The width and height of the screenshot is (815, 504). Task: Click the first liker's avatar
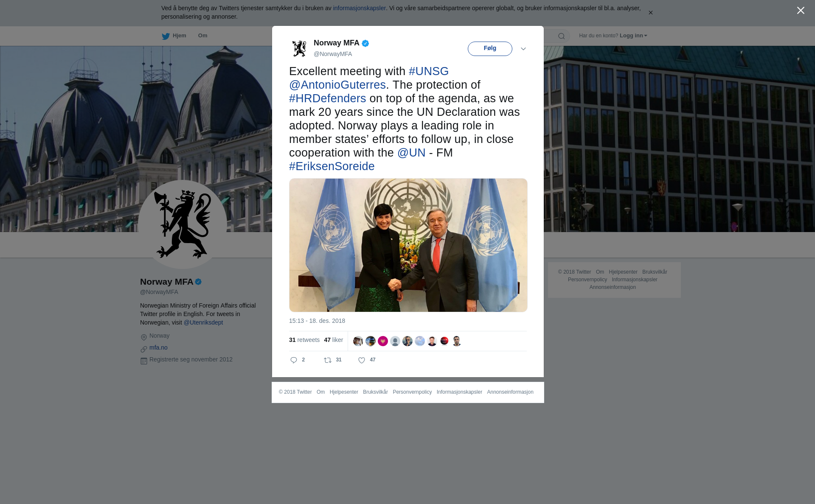click(358, 341)
